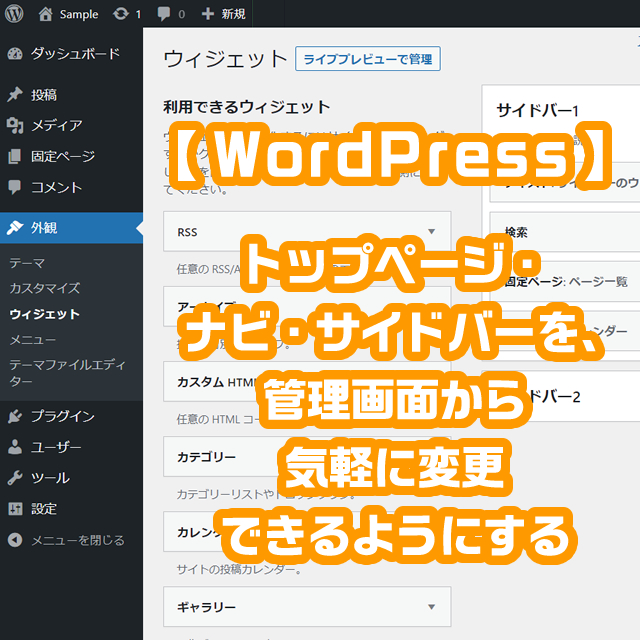The width and height of the screenshot is (640, 640).
Task: Open comments bubble showing 0
Action: (x=171, y=14)
